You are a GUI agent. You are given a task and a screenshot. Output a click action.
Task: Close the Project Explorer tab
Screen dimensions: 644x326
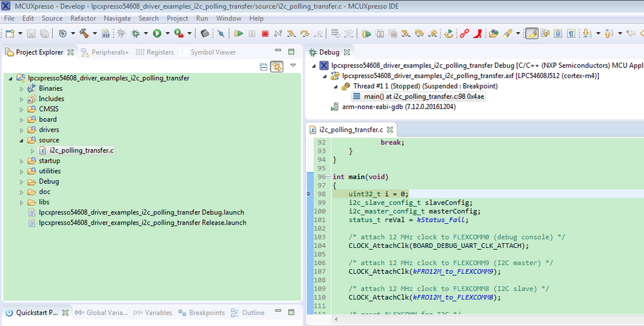[x=70, y=52]
